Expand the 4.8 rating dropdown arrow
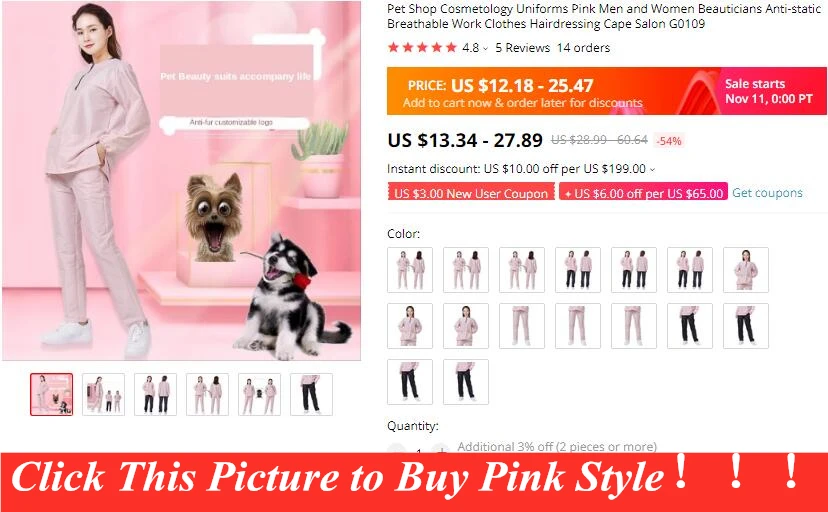This screenshot has height=512, width=828. [485, 49]
